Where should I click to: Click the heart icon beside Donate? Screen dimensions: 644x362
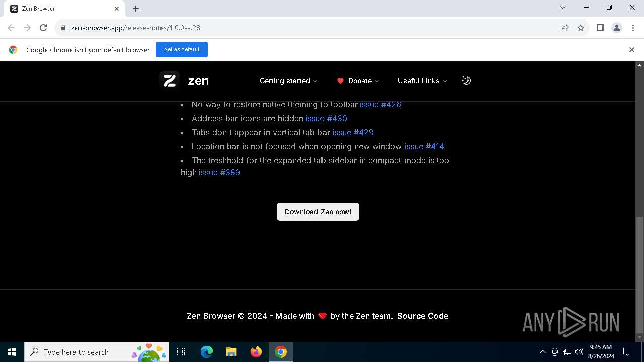click(340, 81)
